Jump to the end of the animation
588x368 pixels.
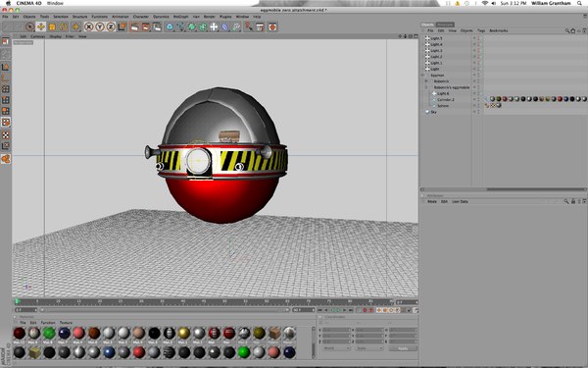coord(351,310)
